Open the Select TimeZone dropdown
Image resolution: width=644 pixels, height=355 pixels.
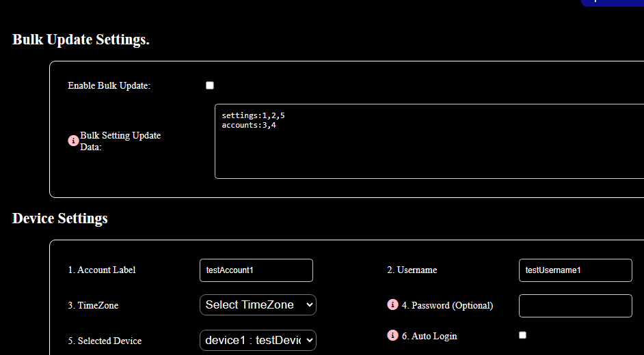pyautogui.click(x=258, y=305)
